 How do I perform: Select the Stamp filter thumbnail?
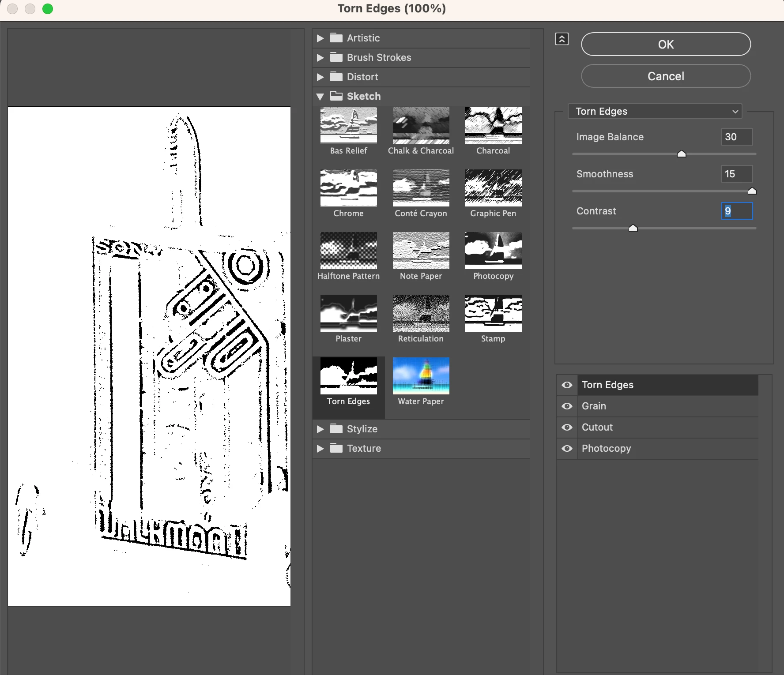coord(494,313)
